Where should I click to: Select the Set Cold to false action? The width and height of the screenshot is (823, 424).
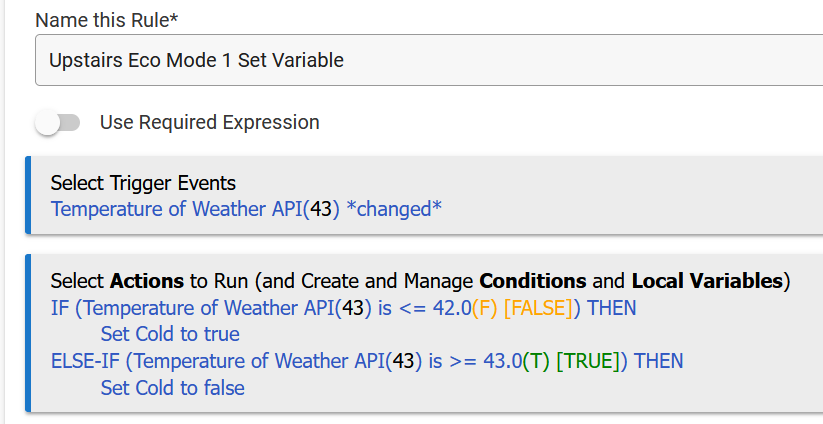point(172,387)
